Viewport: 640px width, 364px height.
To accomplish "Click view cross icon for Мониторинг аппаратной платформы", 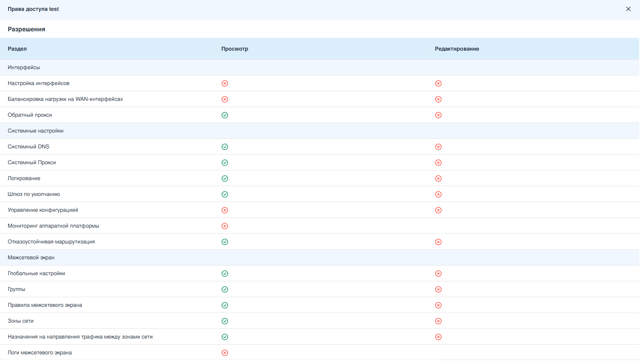I will click(x=225, y=226).
